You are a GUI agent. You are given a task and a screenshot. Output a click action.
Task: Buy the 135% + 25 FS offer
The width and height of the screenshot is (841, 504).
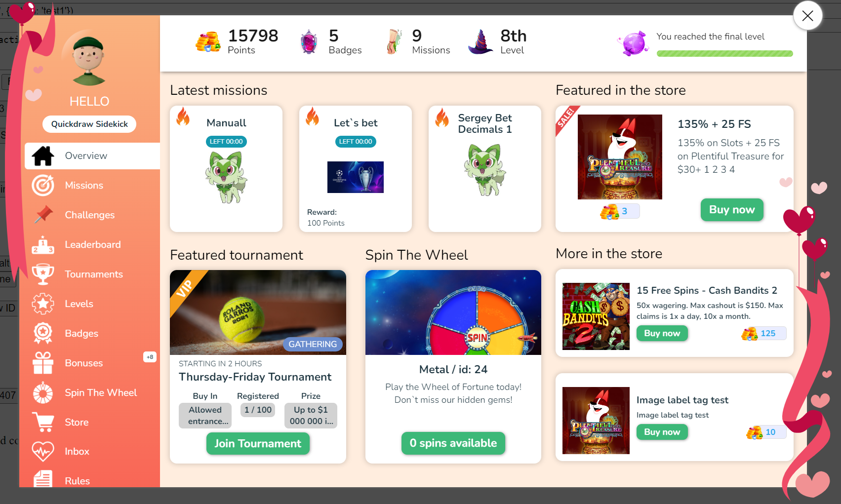[x=732, y=210]
